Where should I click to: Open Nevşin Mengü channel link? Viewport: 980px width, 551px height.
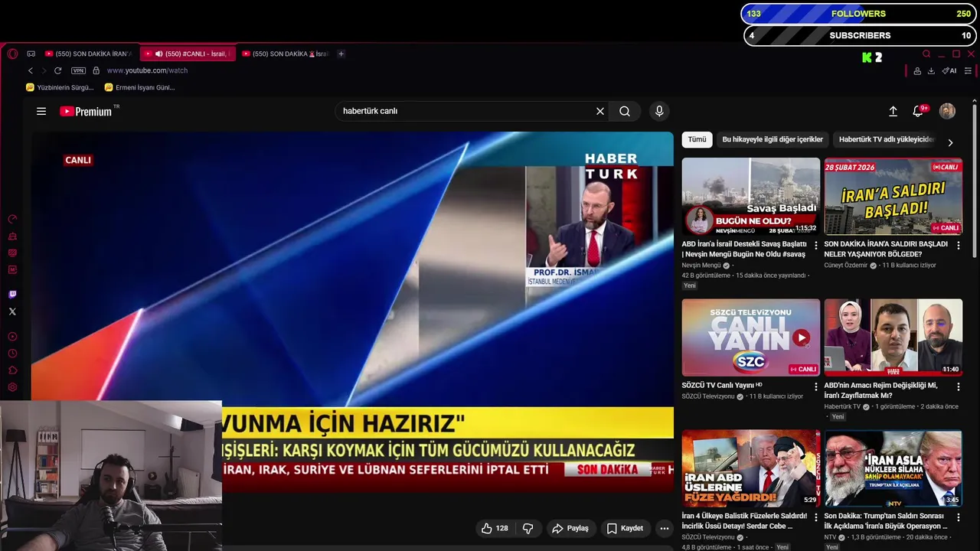(701, 266)
